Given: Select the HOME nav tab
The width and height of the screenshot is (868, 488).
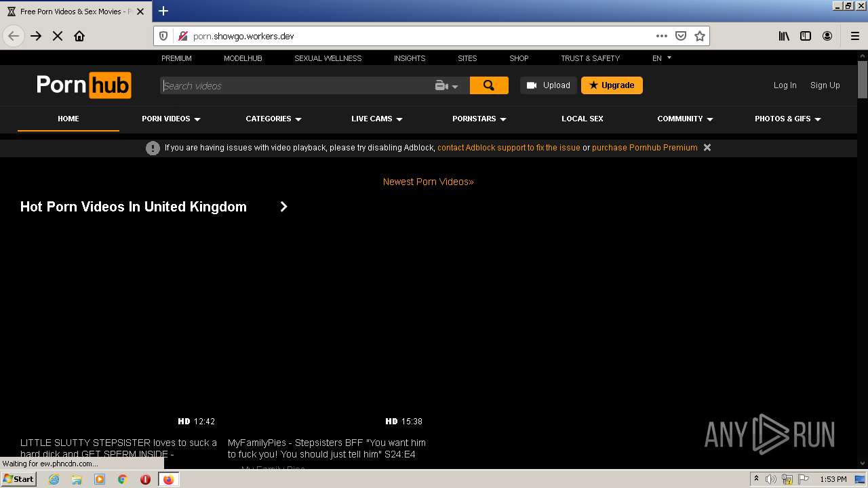Looking at the screenshot, I should click(x=68, y=119).
